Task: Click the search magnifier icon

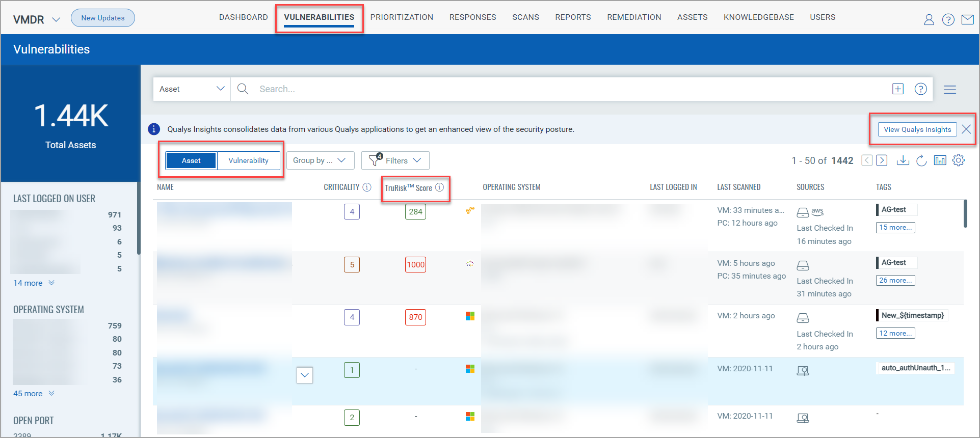Action: point(243,89)
